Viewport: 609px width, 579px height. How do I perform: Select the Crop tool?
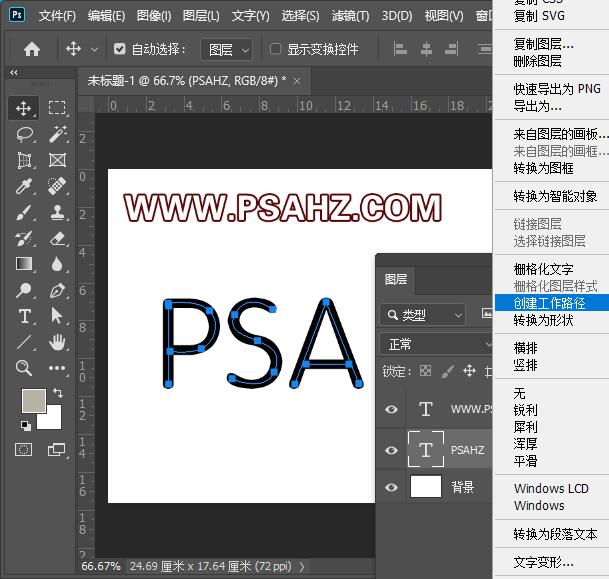coord(24,160)
